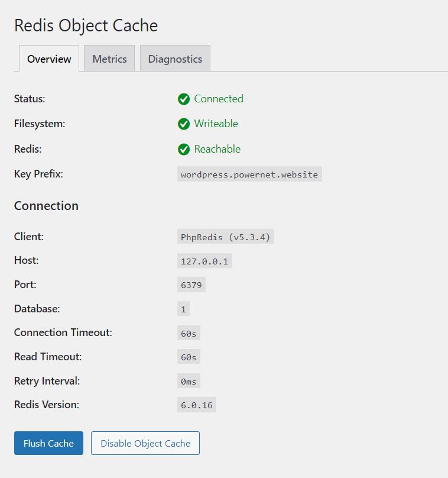This screenshot has height=478, width=448.
Task: Click the database value 1
Action: click(183, 309)
